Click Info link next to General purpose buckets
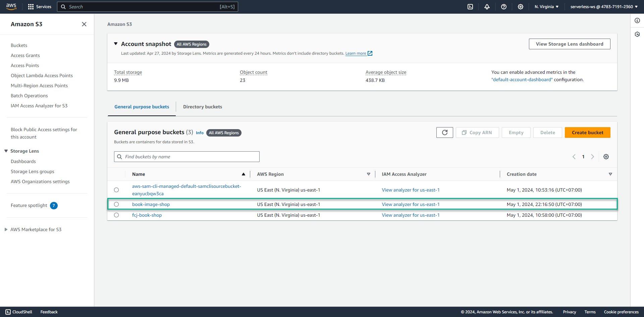The height and width of the screenshot is (317, 644). (200, 133)
